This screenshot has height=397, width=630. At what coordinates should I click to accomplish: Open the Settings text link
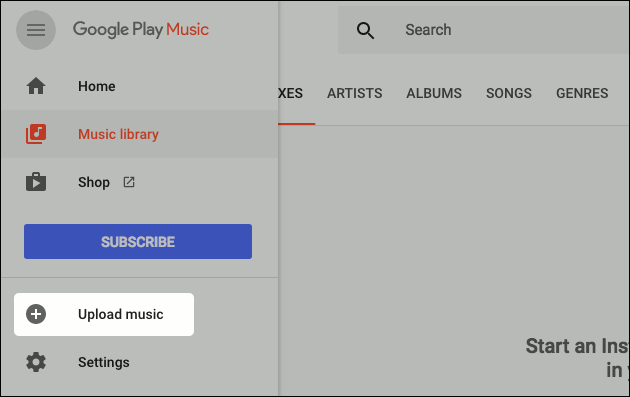(104, 362)
